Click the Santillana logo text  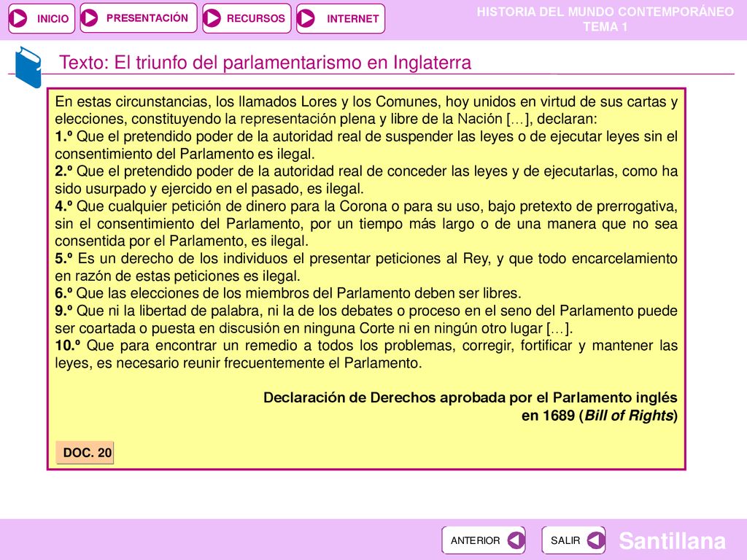coord(672,540)
